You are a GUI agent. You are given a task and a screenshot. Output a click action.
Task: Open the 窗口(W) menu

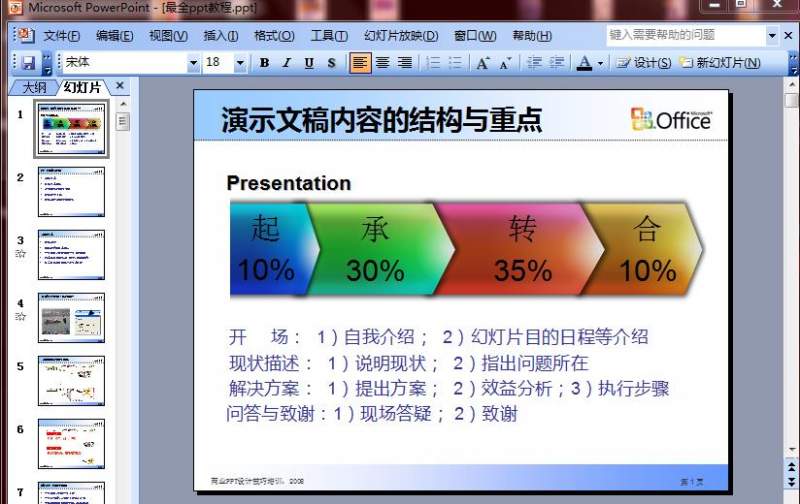pyautogui.click(x=475, y=36)
